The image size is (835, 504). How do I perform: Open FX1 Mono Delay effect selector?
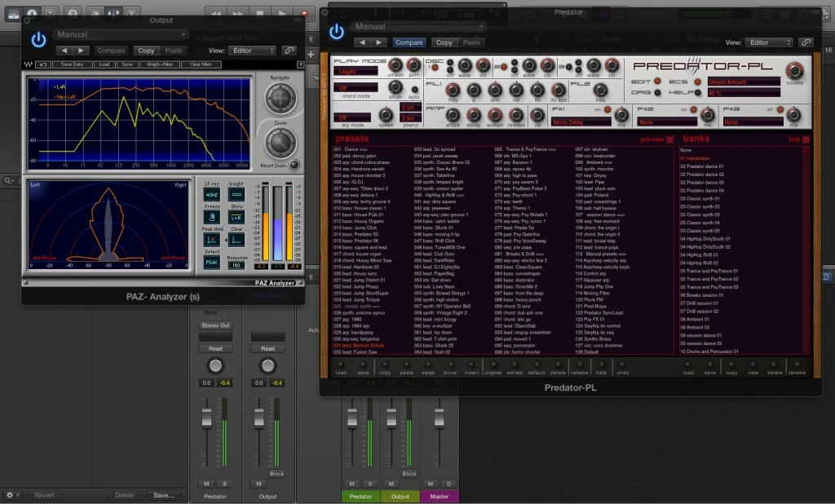point(581,122)
